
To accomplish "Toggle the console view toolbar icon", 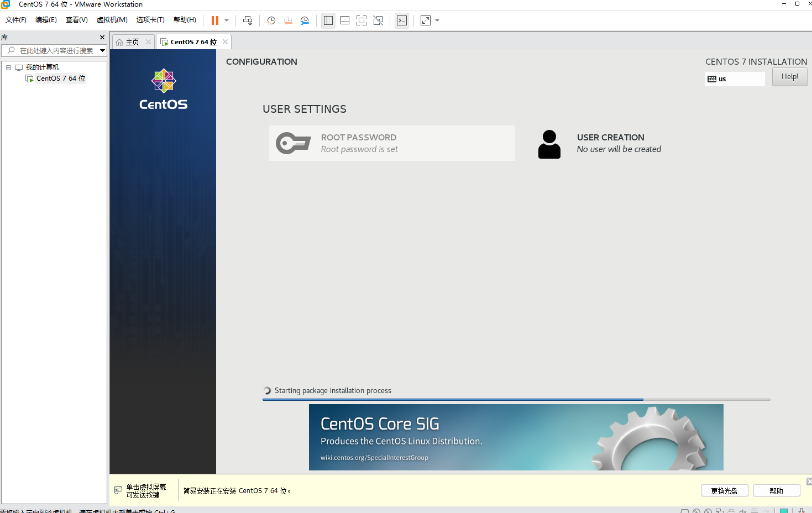I will [402, 20].
